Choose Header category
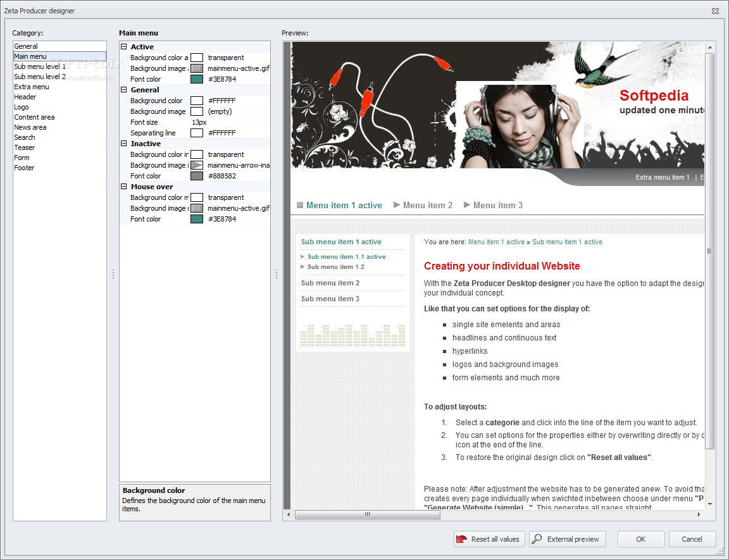This screenshot has width=729, height=560. [x=59, y=97]
